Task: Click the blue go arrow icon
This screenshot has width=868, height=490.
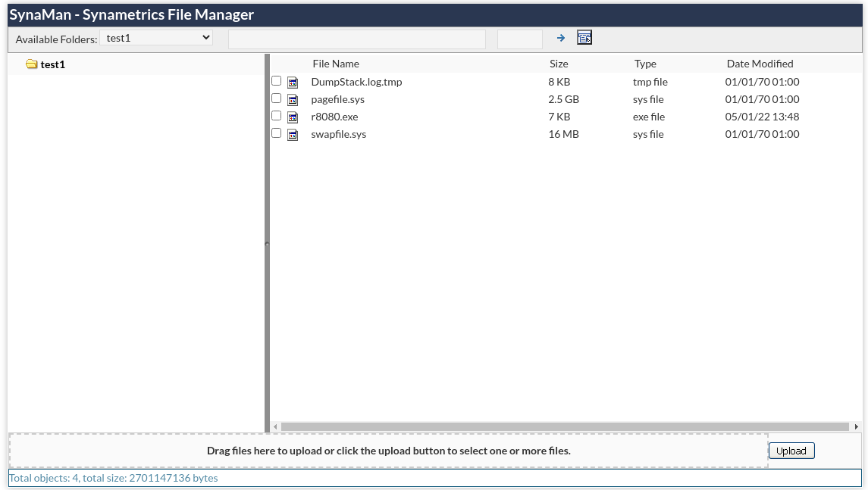Action: 561,38
